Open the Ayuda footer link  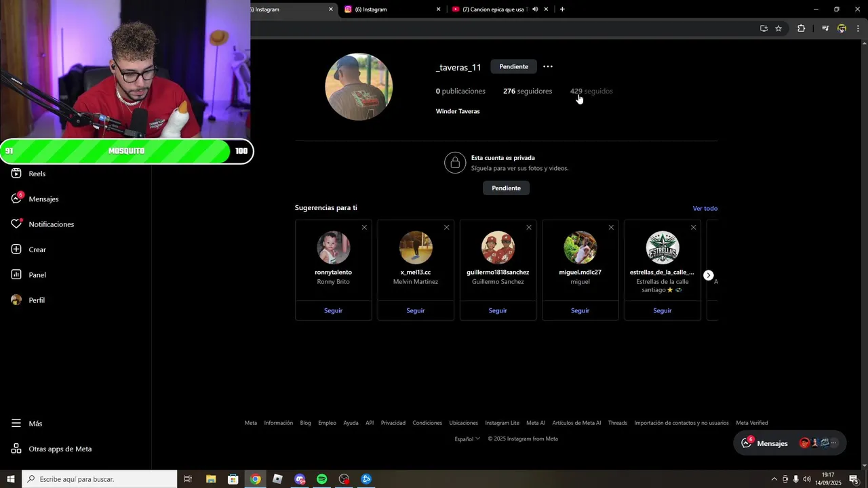click(x=351, y=423)
